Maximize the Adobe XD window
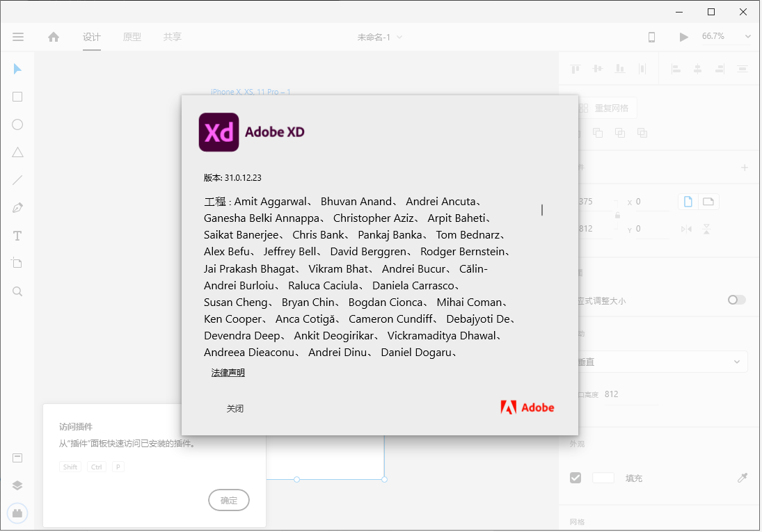762x532 pixels. tap(711, 12)
